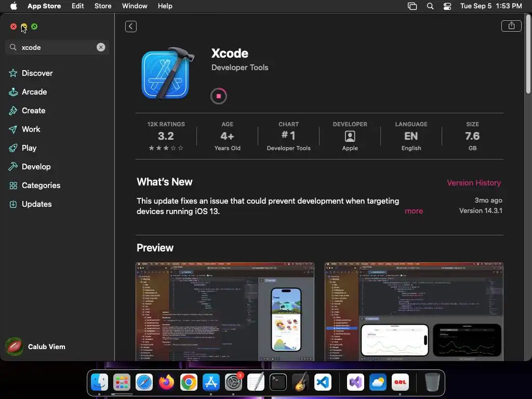Open Calub Viem account profile
The width and height of the screenshot is (532, 399).
tap(36, 347)
